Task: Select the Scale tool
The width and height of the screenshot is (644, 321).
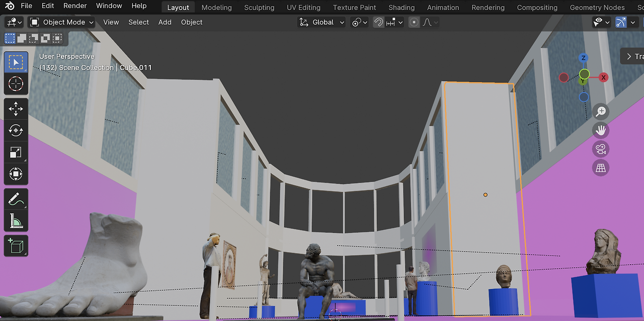Action: [x=16, y=152]
